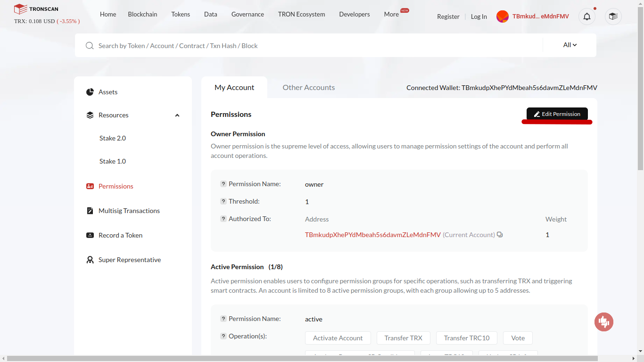Open Record a Token in the sidebar
This screenshot has width=644, height=362.
[x=120, y=235]
